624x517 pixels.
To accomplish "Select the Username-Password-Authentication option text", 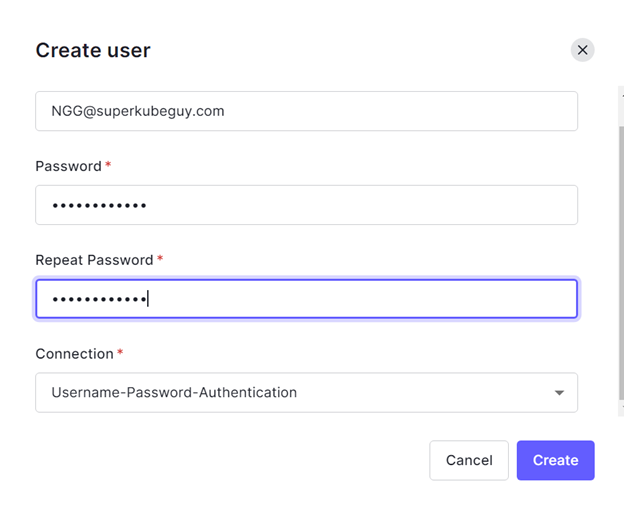I will [174, 392].
